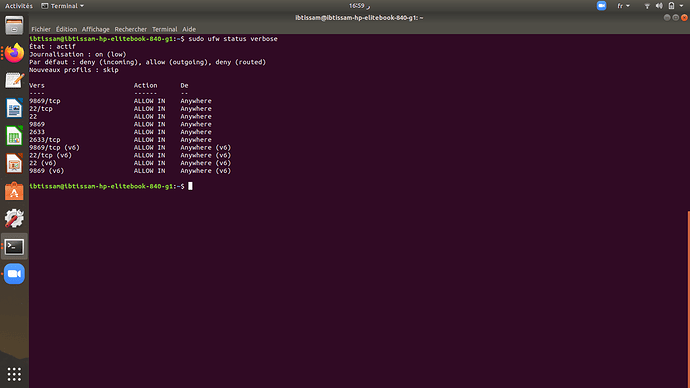Open Zoom from the dock
The width and height of the screenshot is (690, 388).
[x=14, y=274]
